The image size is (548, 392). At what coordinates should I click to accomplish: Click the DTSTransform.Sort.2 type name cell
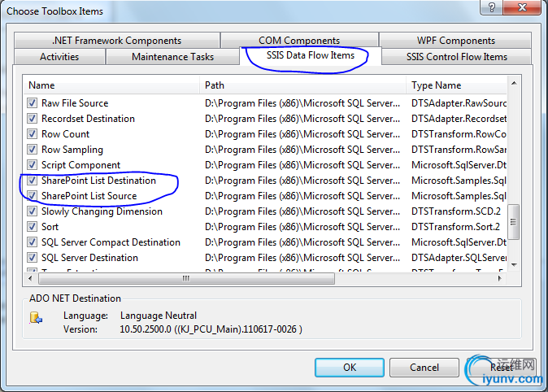[x=456, y=227]
